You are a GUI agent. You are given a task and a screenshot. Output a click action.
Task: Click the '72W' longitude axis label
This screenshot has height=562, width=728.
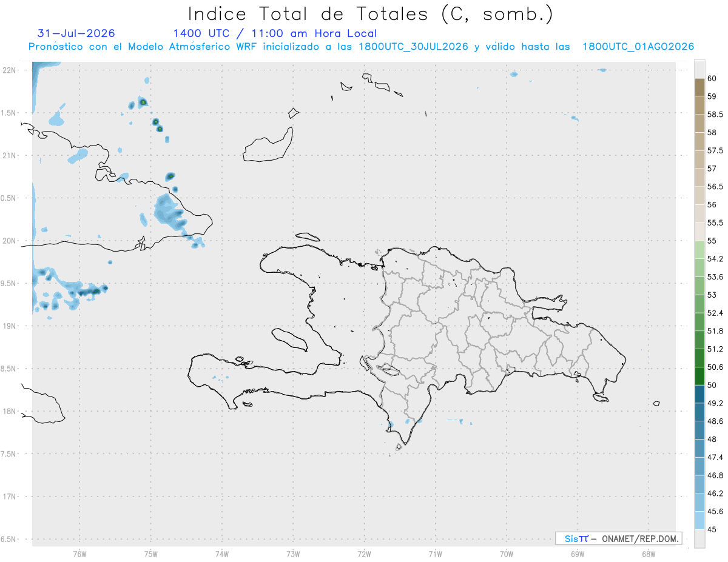point(364,554)
